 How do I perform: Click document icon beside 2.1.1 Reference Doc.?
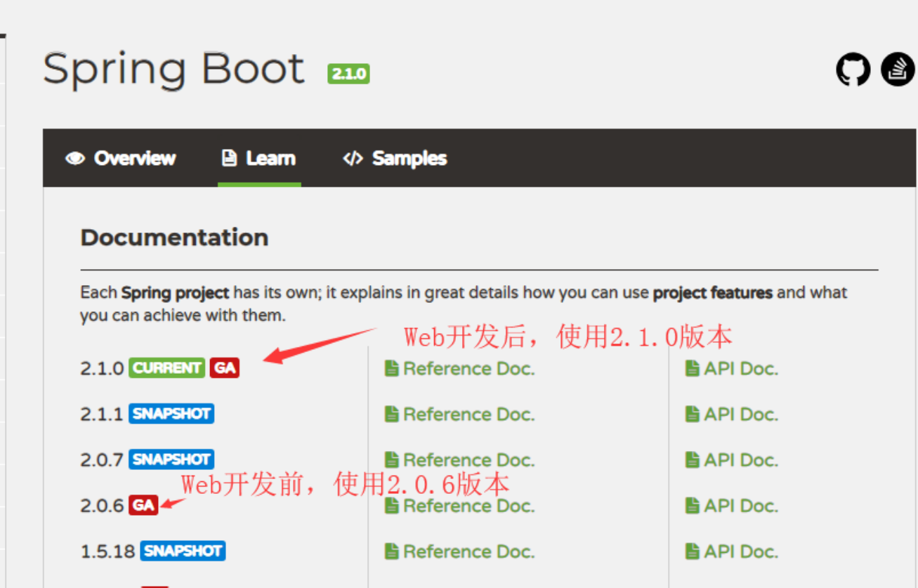pyautogui.click(x=392, y=414)
